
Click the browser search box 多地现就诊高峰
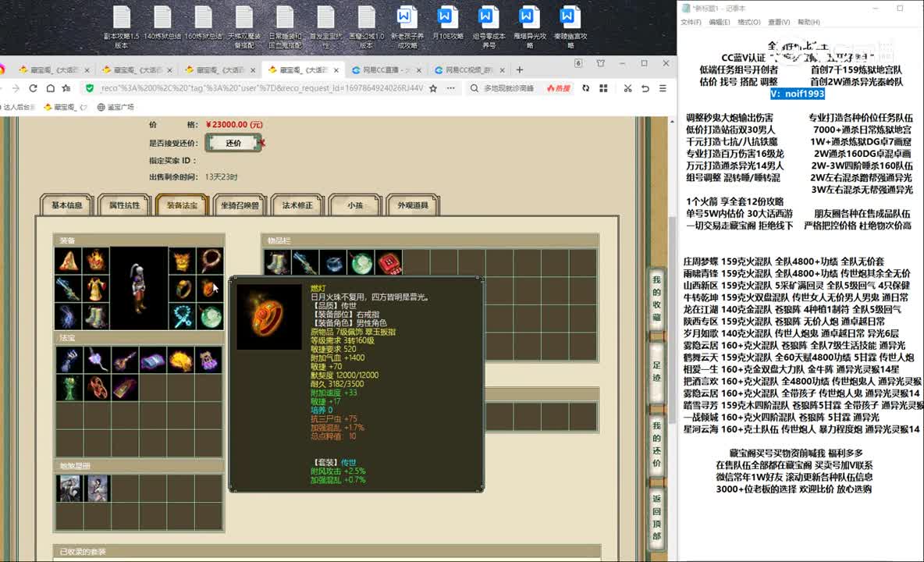pos(509,88)
